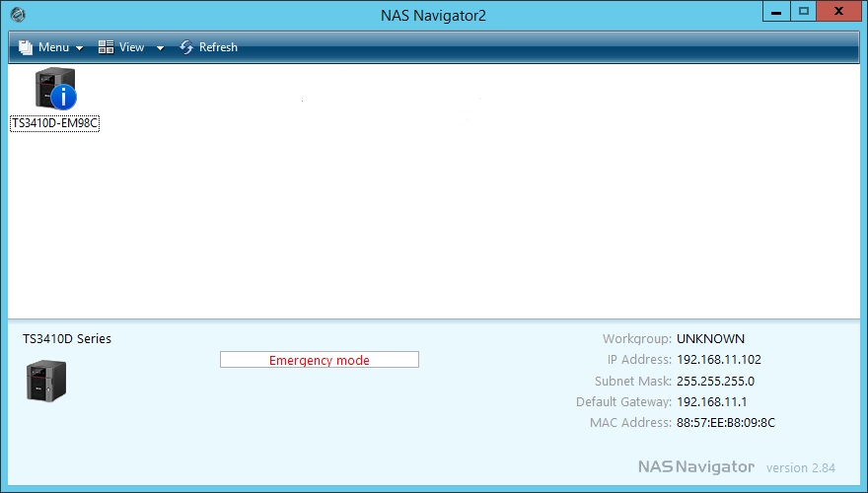The height and width of the screenshot is (493, 868).
Task: Select the TS3410D-EM98C NAS device icon
Action: click(x=51, y=88)
